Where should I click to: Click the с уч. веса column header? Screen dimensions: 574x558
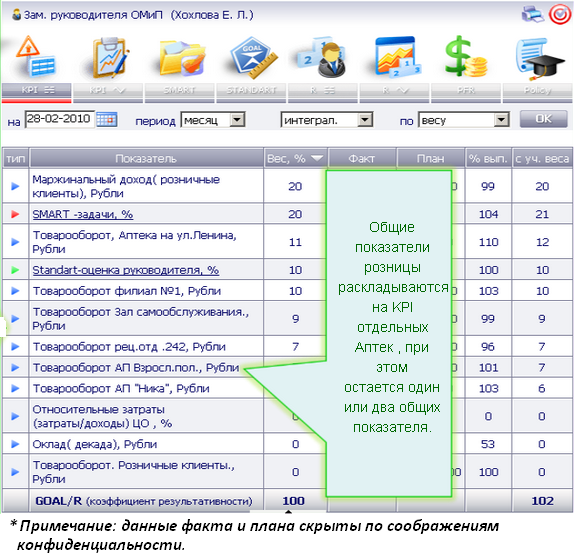click(542, 158)
